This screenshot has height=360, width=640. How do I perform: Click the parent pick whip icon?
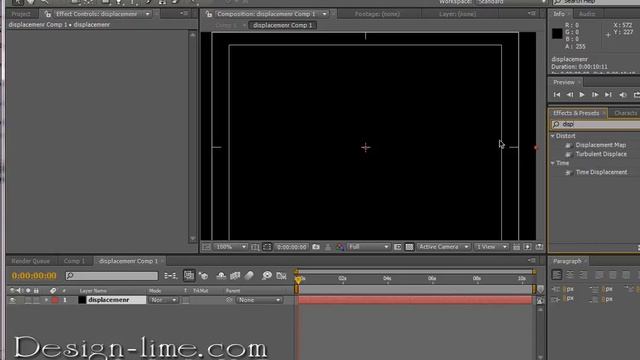[229, 300]
